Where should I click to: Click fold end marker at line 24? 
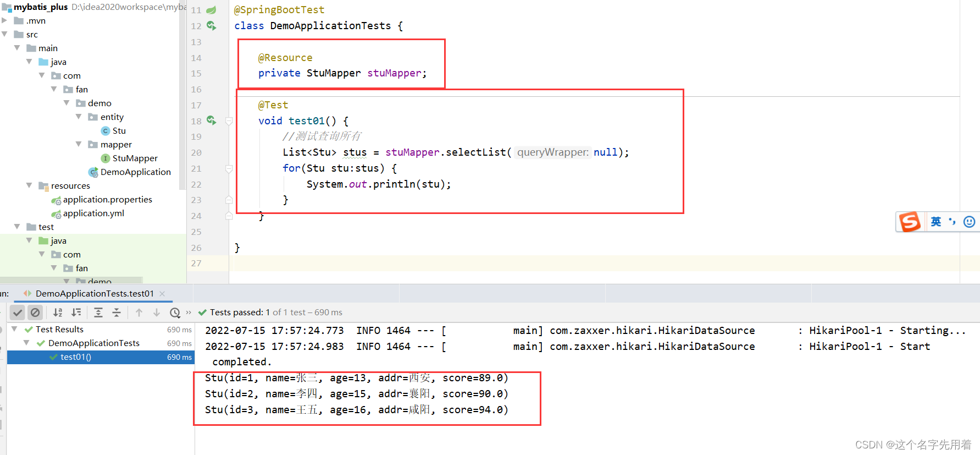pos(229,216)
